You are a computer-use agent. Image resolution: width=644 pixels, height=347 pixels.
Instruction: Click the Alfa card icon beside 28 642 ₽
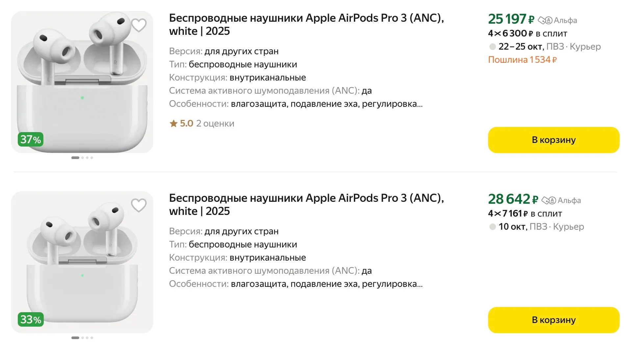(x=549, y=200)
